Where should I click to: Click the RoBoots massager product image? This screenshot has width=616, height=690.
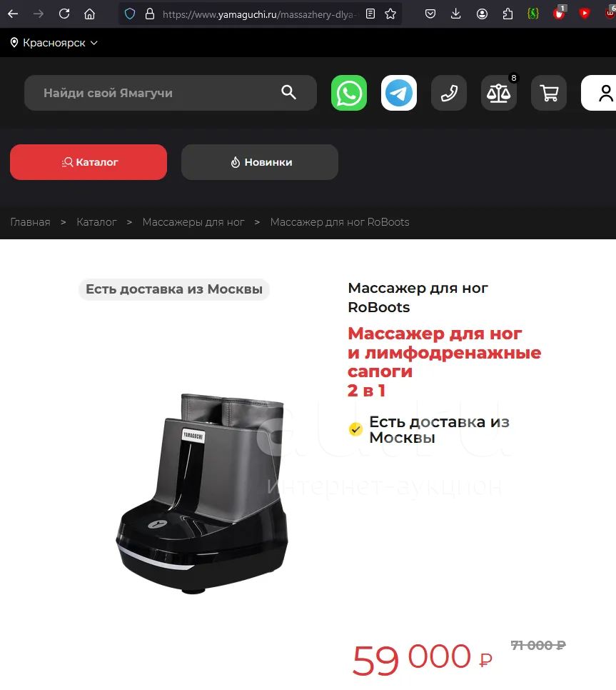(x=202, y=494)
